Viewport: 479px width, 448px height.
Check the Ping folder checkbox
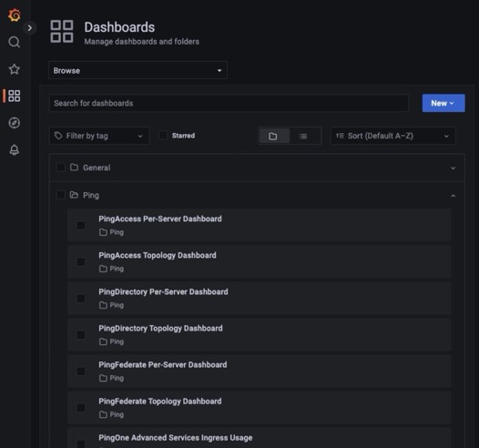click(61, 195)
